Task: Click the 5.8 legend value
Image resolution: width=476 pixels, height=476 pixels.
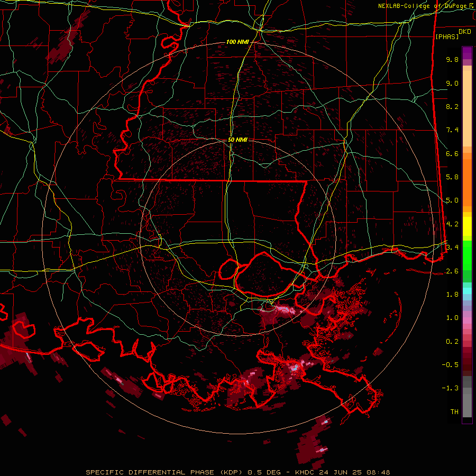Action: coord(452,177)
